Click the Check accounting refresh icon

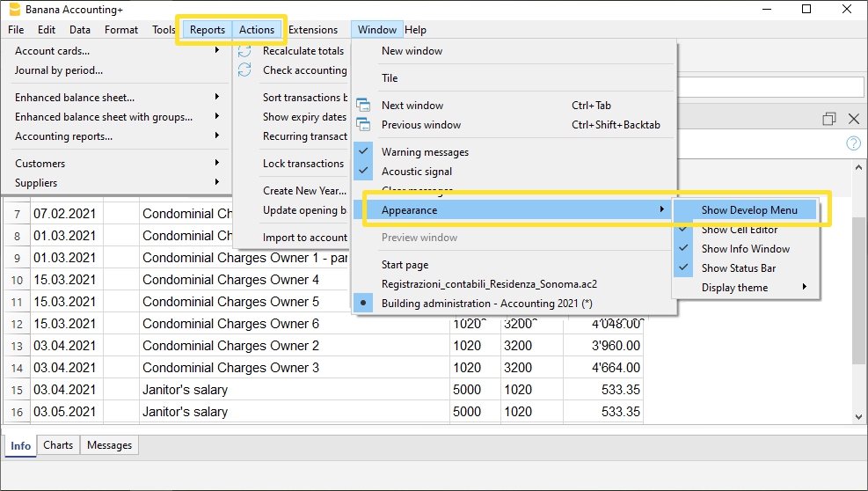(x=244, y=70)
